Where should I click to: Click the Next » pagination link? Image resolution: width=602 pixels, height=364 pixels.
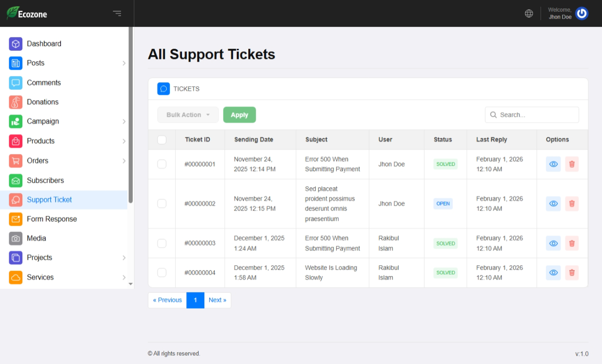[x=217, y=300]
